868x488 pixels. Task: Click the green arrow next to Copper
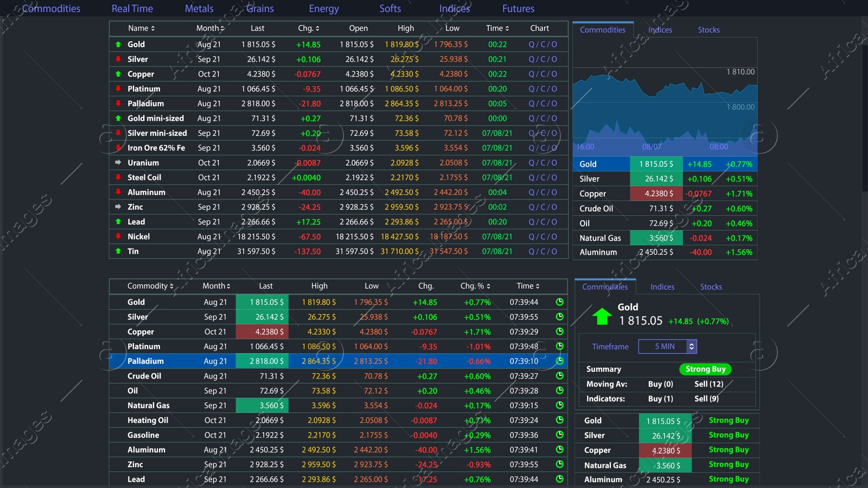pyautogui.click(x=118, y=74)
